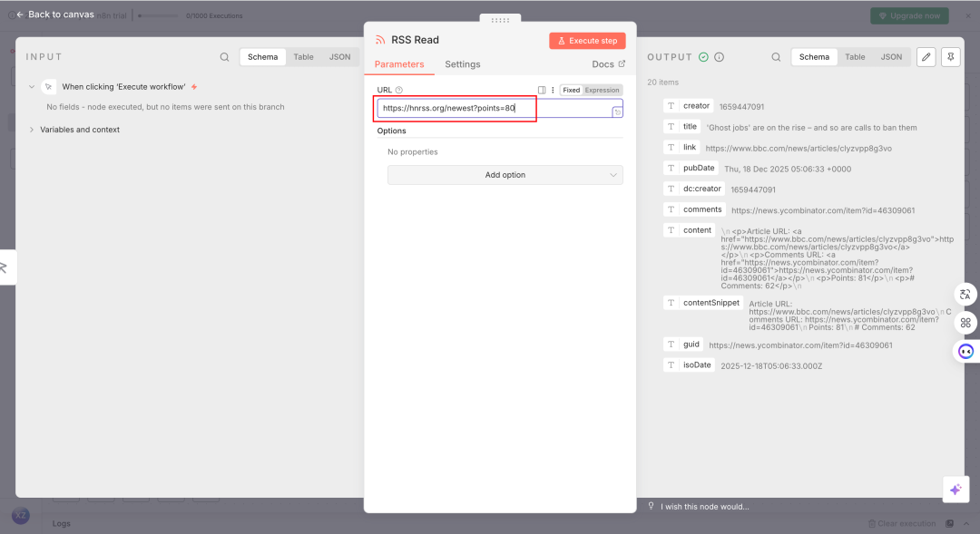Click Back to canvas arrow
980x534 pixels.
coord(20,15)
